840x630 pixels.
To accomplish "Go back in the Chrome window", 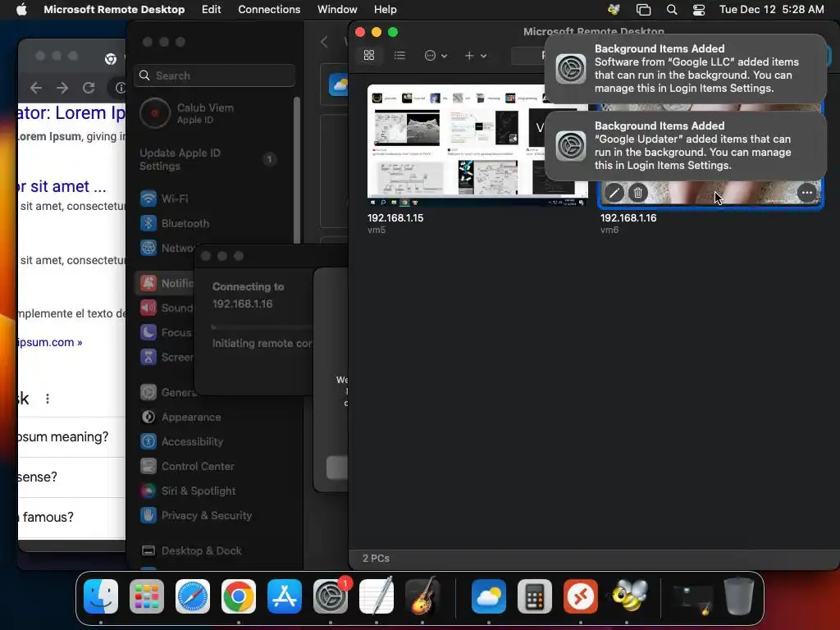I will tap(36, 88).
